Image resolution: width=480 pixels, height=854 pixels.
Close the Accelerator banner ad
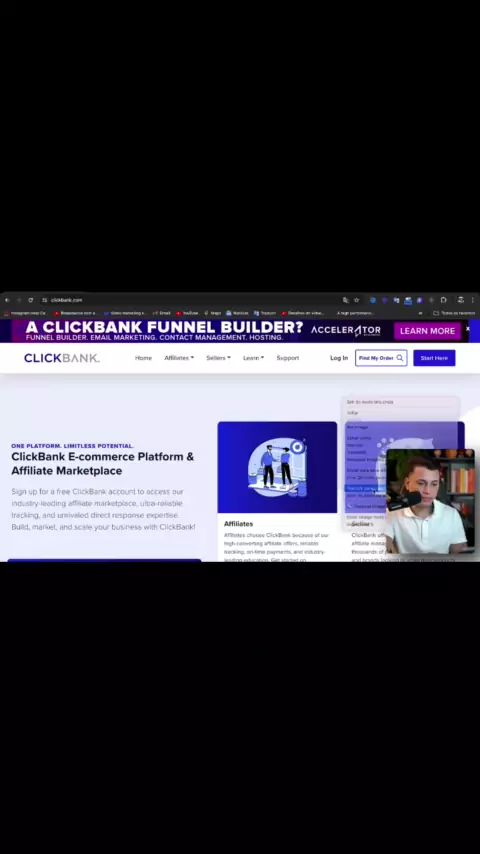coord(467,328)
